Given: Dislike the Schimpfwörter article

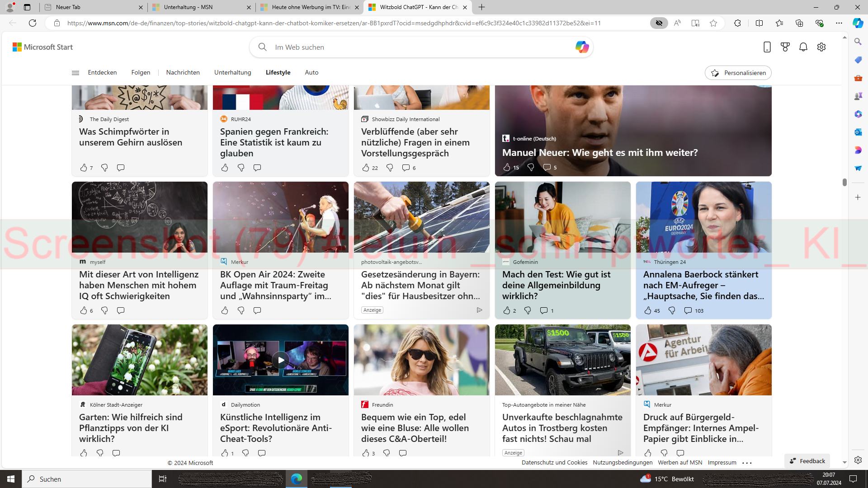Looking at the screenshot, I should tap(104, 168).
